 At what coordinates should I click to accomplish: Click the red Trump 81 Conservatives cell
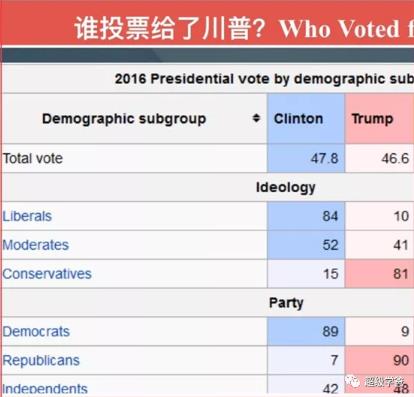click(x=380, y=274)
